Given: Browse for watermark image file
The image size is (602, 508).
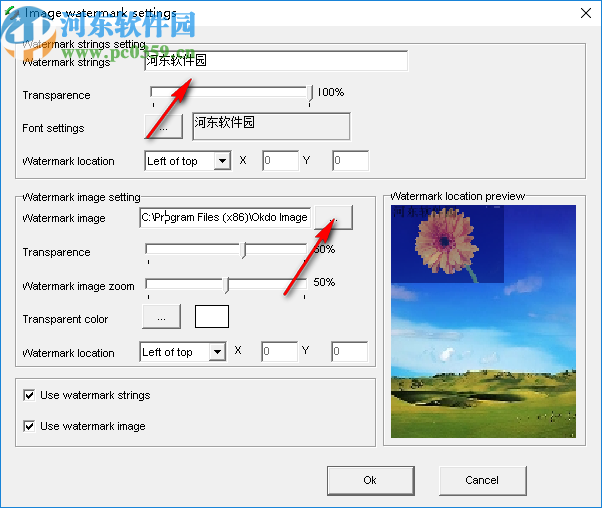Looking at the screenshot, I should click(x=333, y=217).
